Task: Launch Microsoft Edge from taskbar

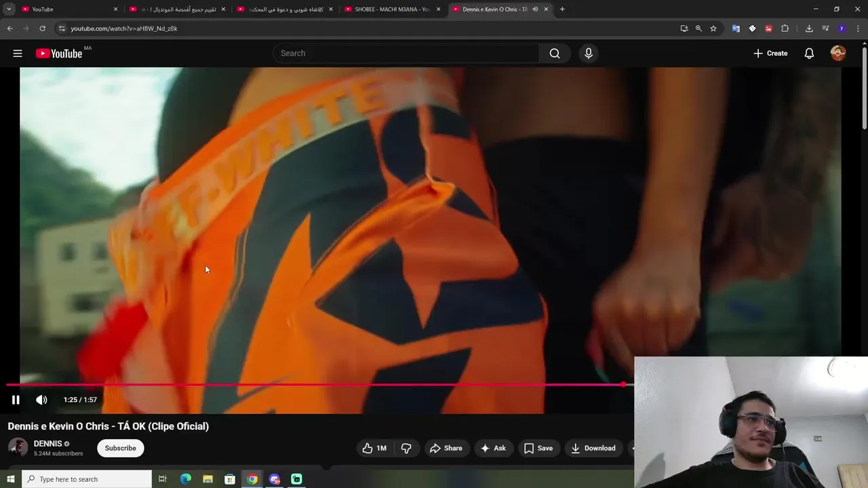Action: coord(186,479)
